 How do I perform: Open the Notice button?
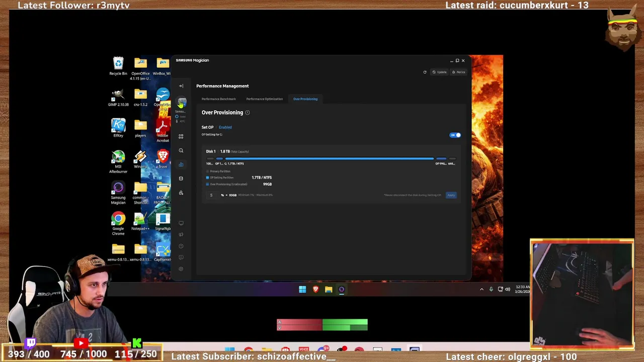(x=459, y=72)
